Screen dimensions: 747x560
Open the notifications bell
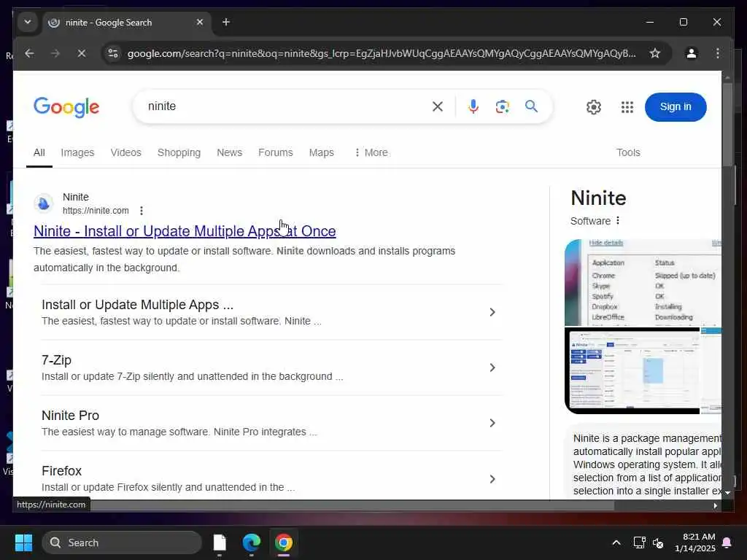pos(727,542)
